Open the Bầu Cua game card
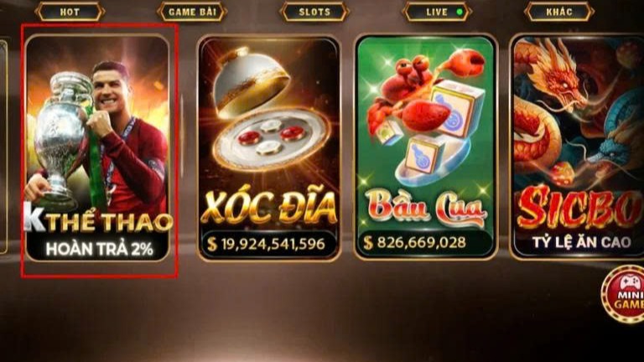The width and height of the screenshot is (644, 362). [x=426, y=147]
